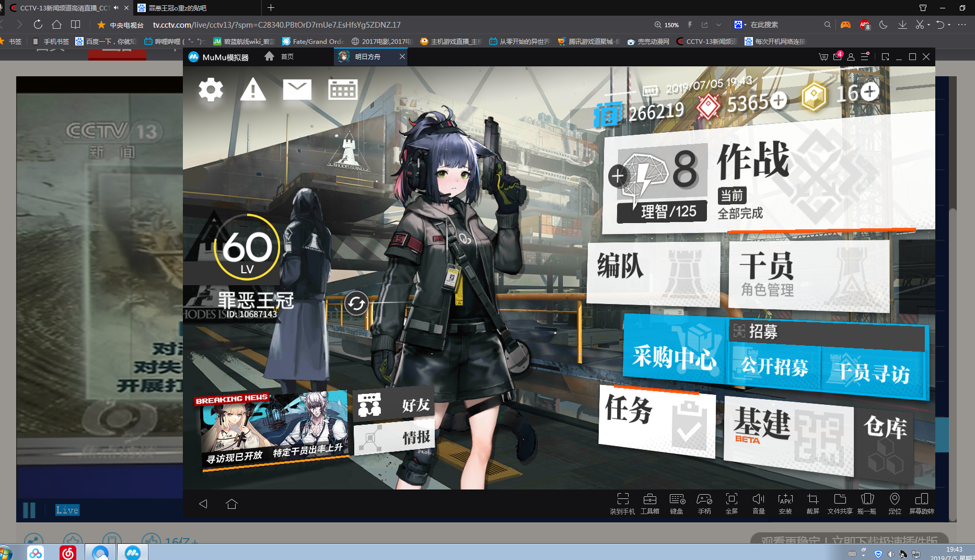
Task: Open 好友 friends list
Action: [394, 404]
